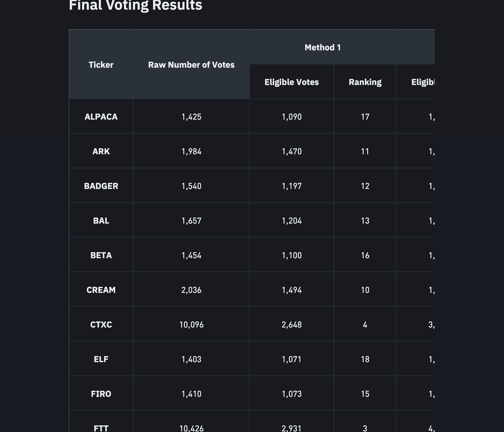Click the ELF ticker cell
The image size is (504, 432).
click(x=101, y=359)
